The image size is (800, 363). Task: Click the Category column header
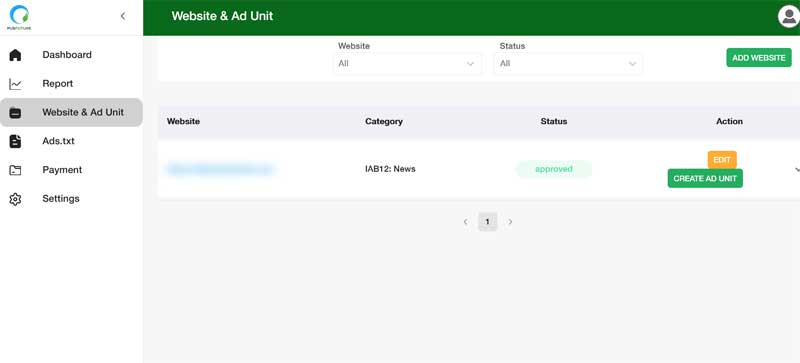coord(384,122)
